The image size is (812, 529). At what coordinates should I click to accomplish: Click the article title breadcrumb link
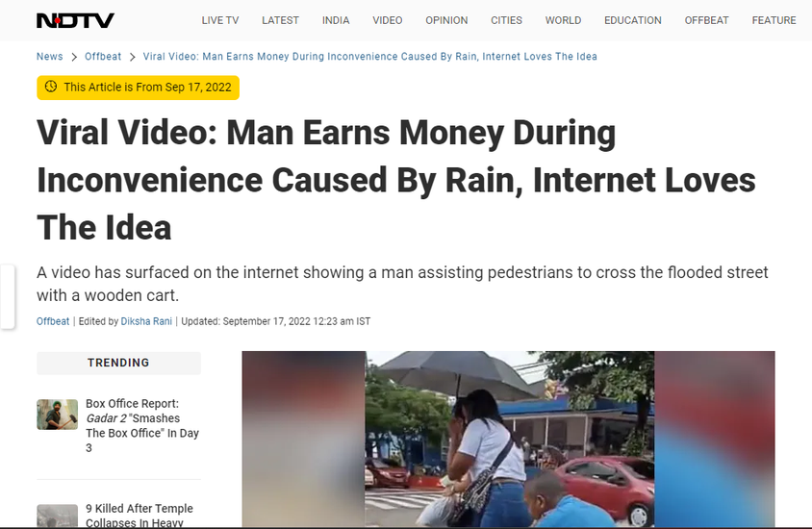(369, 57)
